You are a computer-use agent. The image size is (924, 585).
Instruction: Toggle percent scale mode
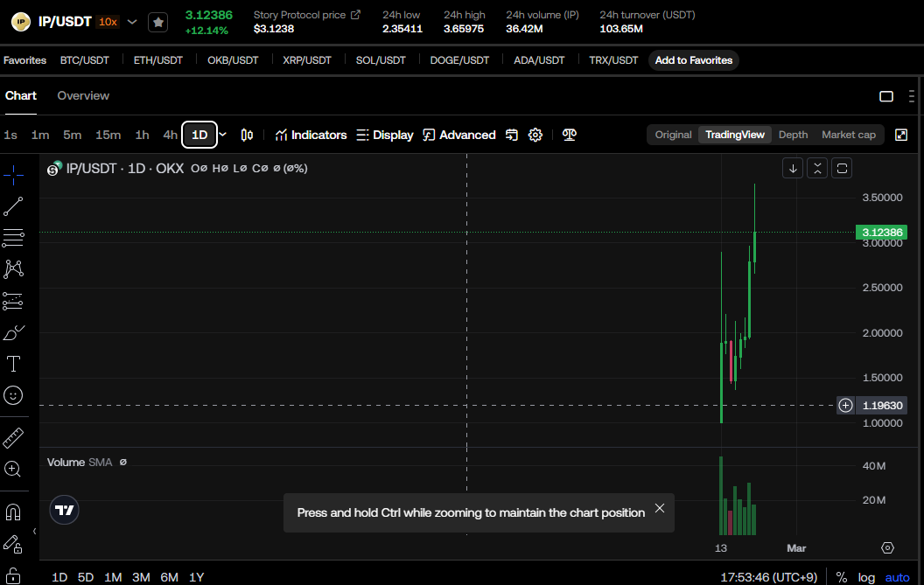(842, 577)
